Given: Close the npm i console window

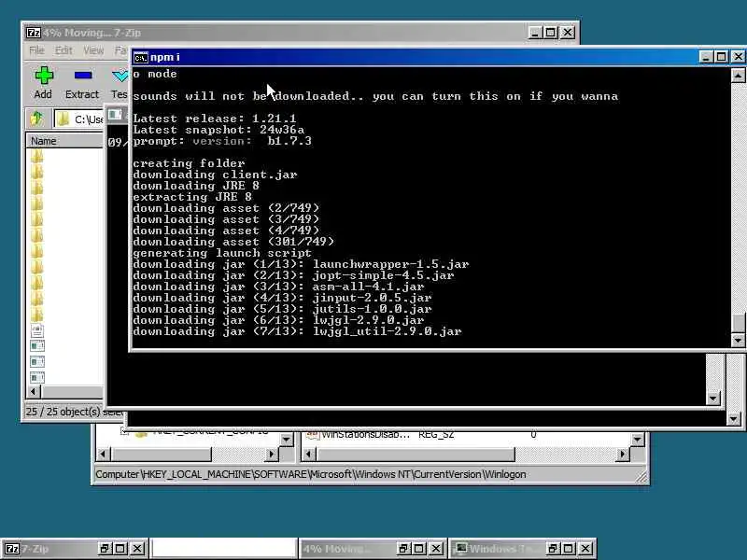Looking at the screenshot, I should pyautogui.click(x=738, y=57).
